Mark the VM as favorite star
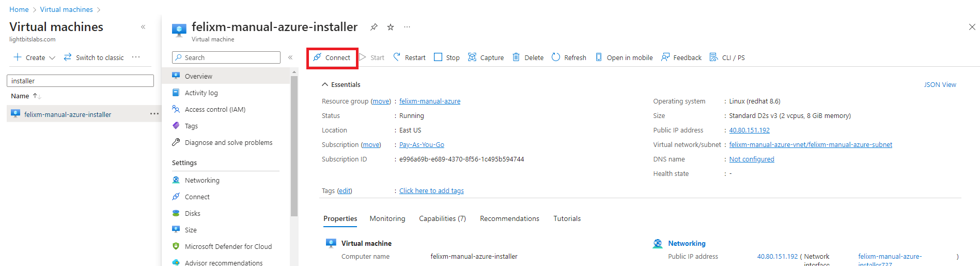The height and width of the screenshot is (266, 980). coord(391,27)
